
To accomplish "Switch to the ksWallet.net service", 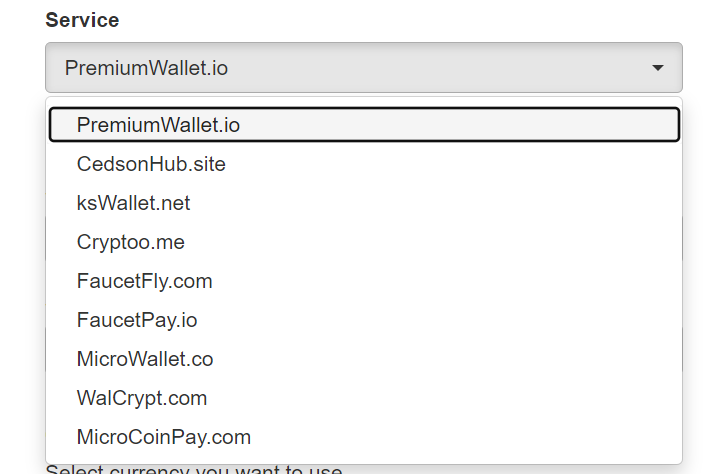I will point(133,203).
